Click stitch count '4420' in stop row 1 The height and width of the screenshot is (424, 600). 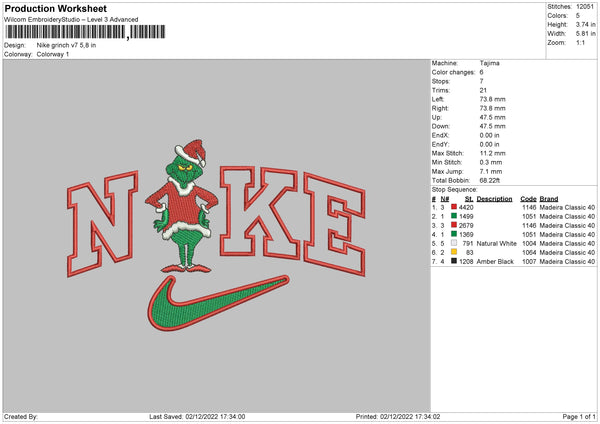[x=466, y=207]
